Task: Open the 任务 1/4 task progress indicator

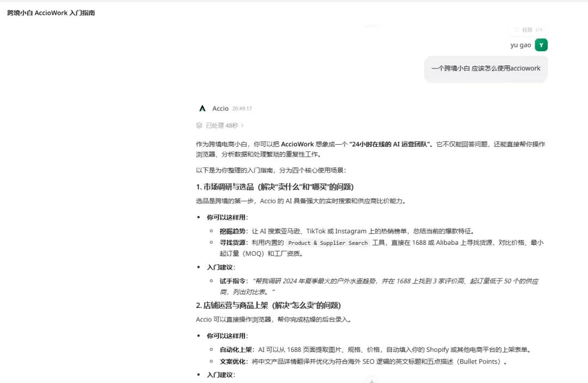Action: [528, 29]
